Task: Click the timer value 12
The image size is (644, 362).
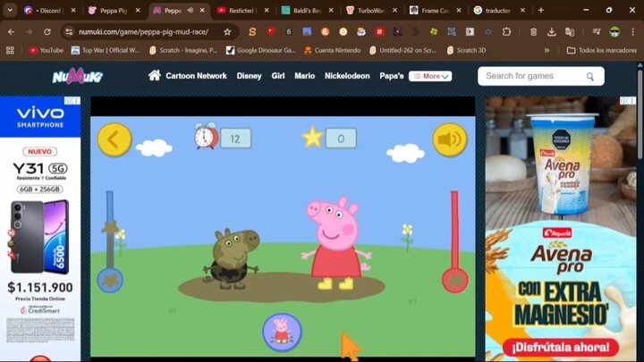Action: [235, 139]
